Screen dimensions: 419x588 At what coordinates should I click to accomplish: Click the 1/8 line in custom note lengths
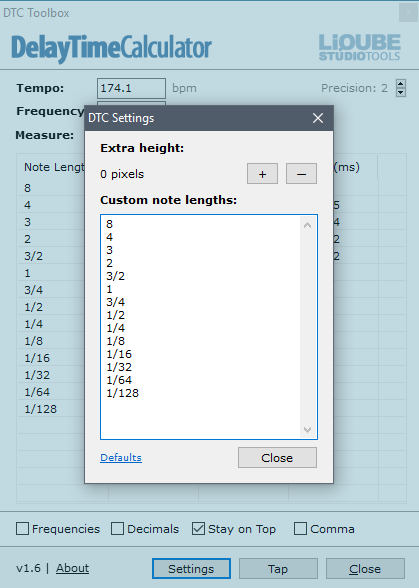[x=116, y=341]
